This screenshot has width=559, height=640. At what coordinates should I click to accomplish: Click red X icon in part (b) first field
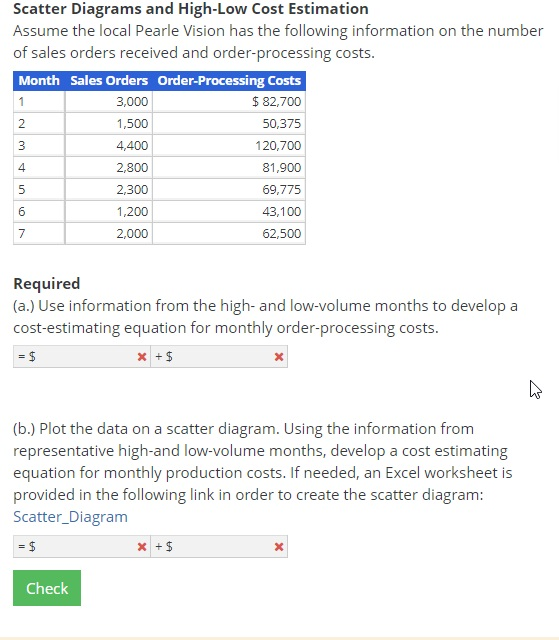coord(142,547)
